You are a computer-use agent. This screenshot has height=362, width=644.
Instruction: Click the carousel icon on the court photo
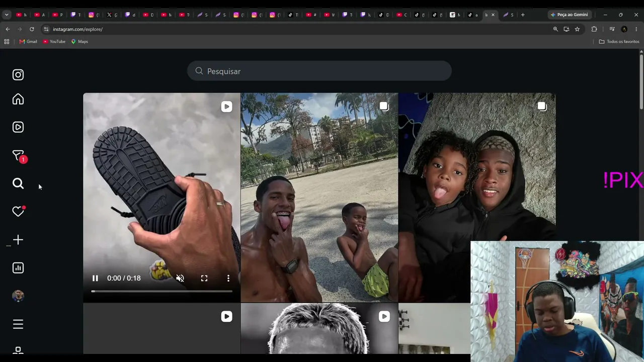click(x=384, y=106)
